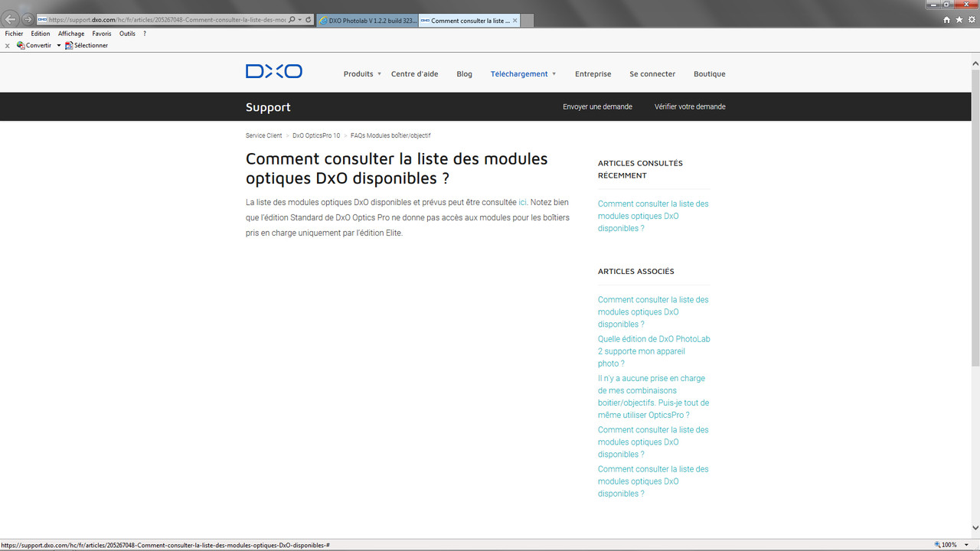Click the Support title in the dark bar
Image resolution: width=980 pixels, height=551 pixels.
click(x=268, y=107)
